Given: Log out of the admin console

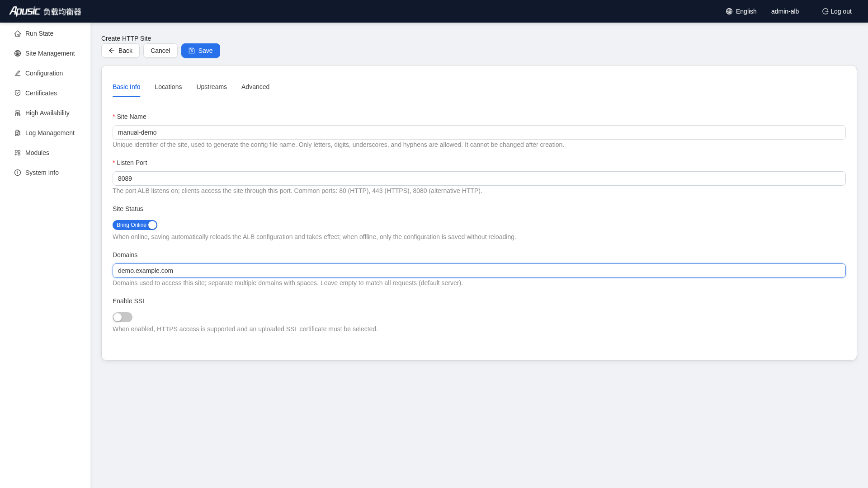Looking at the screenshot, I should pyautogui.click(x=837, y=11).
